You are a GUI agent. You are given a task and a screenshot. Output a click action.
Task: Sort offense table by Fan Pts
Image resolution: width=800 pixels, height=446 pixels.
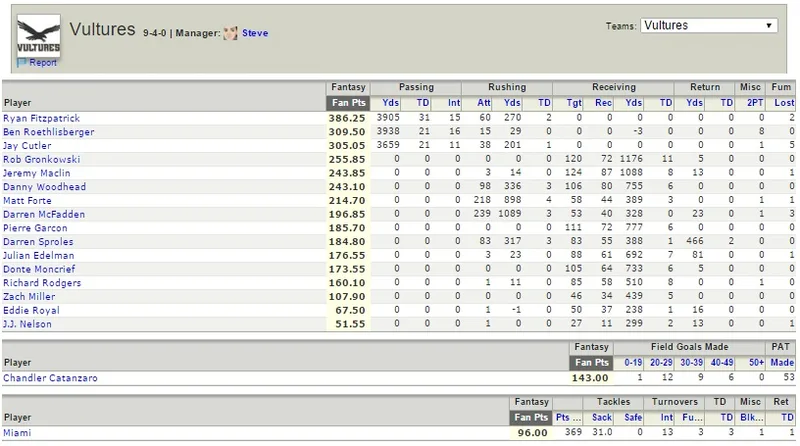[x=348, y=103]
